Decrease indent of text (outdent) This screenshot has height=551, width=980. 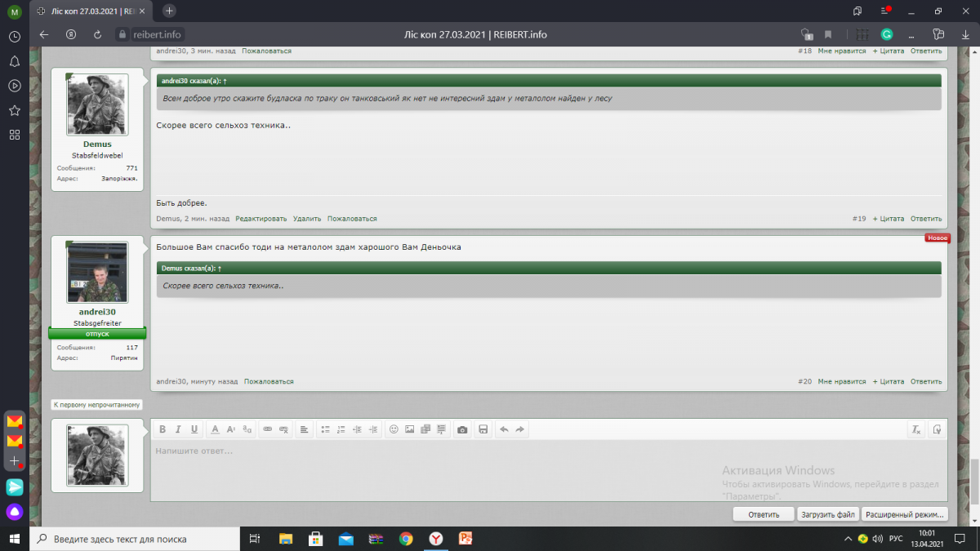point(357,429)
